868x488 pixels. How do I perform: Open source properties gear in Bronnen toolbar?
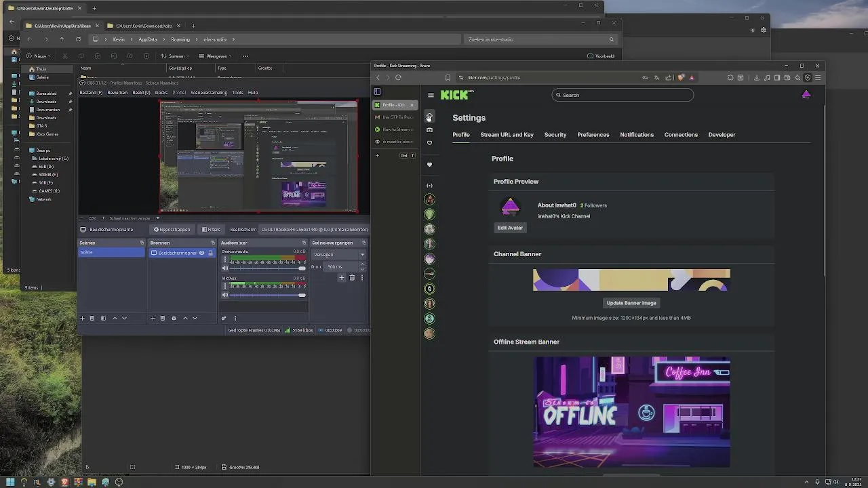point(174,318)
